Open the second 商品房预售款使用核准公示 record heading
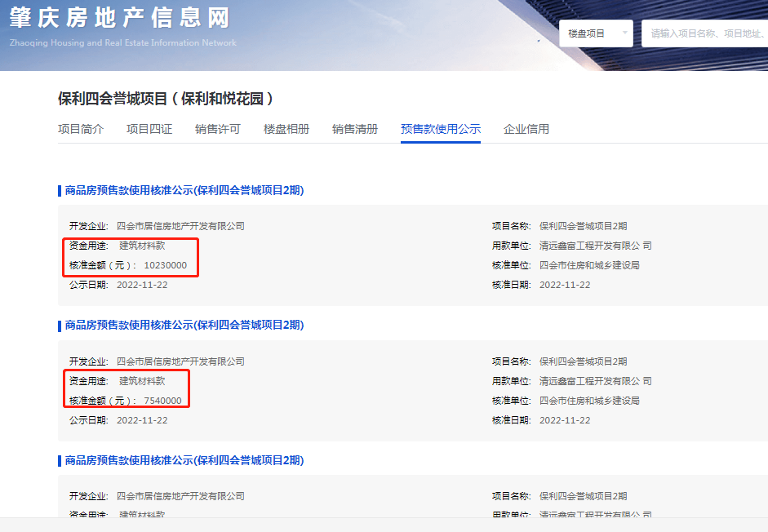The width and height of the screenshot is (768, 532). coord(184,326)
